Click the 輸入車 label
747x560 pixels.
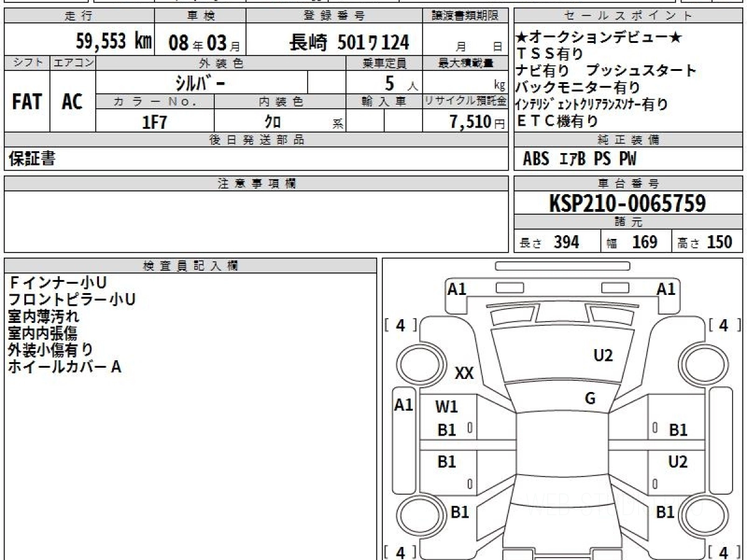[x=384, y=101]
